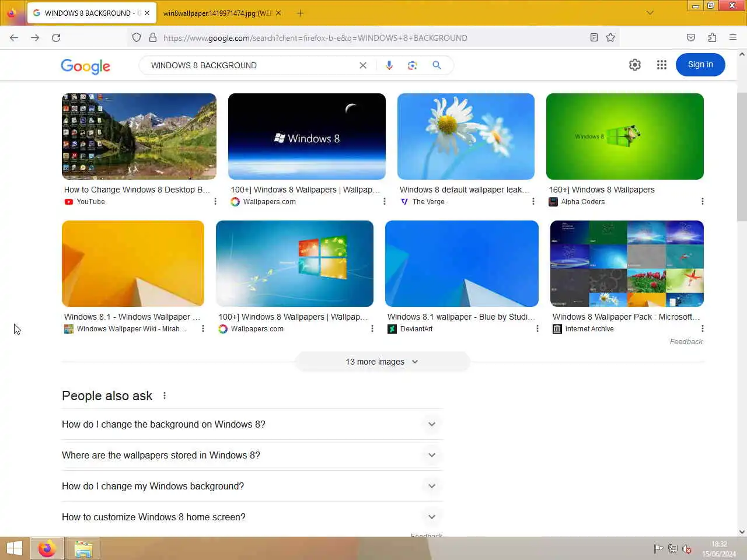Show site security padlock information

[x=153, y=37]
